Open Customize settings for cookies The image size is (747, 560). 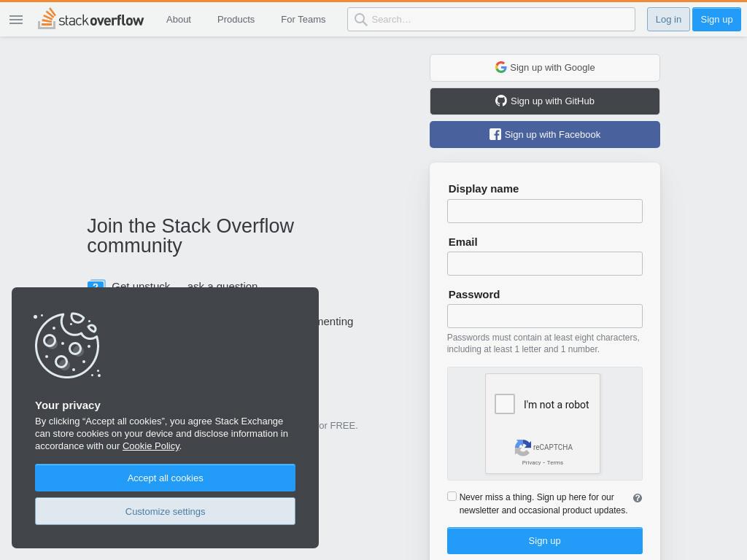point(165,511)
